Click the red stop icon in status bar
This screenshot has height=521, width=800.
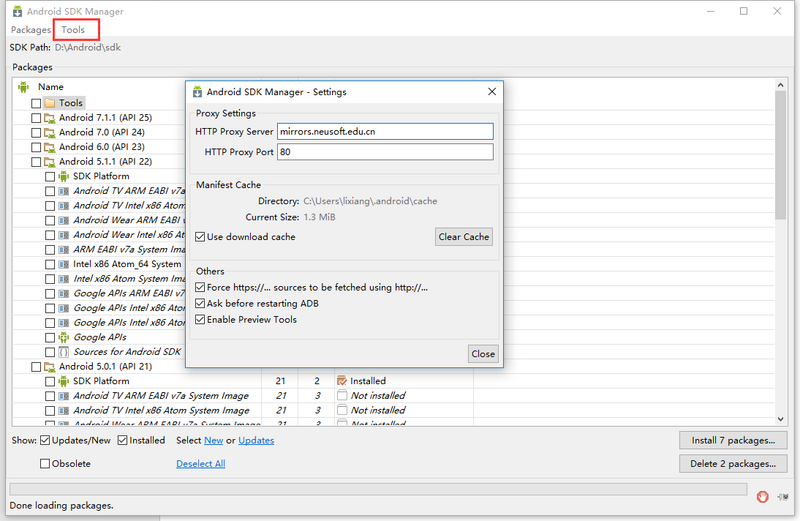[x=762, y=497]
